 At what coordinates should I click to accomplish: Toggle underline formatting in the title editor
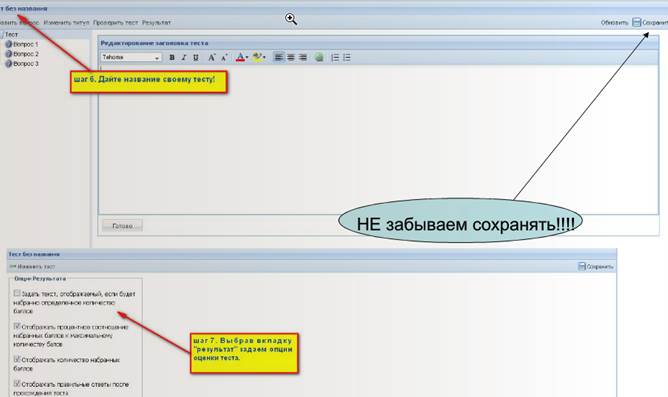tap(196, 57)
